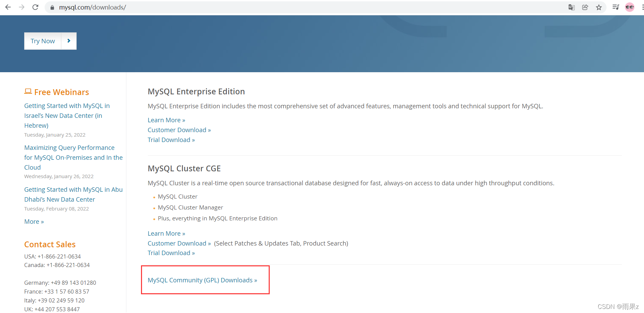Click laptop icon beside Free Webinars
Image resolution: width=644 pixels, height=313 pixels.
pyautogui.click(x=28, y=91)
